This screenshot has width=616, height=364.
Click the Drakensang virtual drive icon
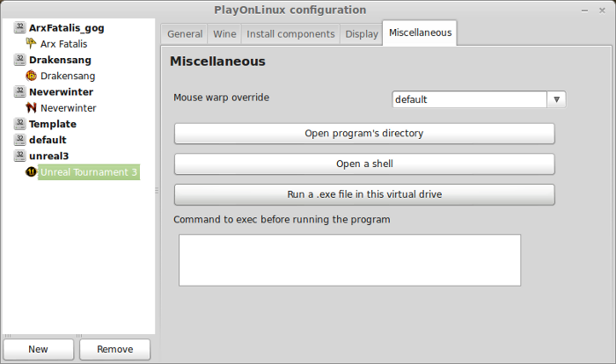(19, 60)
